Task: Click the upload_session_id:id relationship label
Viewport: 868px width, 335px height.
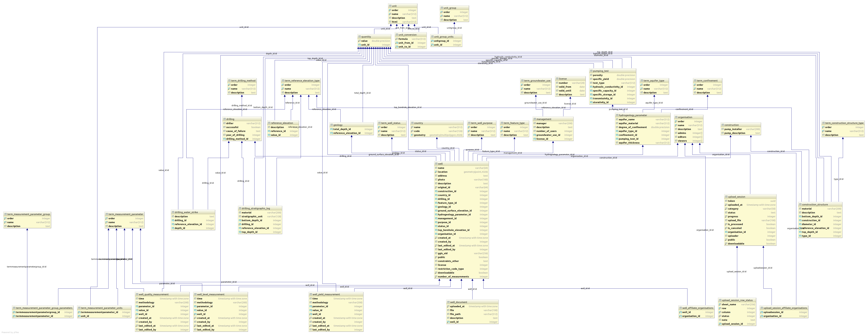Action: pos(736,272)
